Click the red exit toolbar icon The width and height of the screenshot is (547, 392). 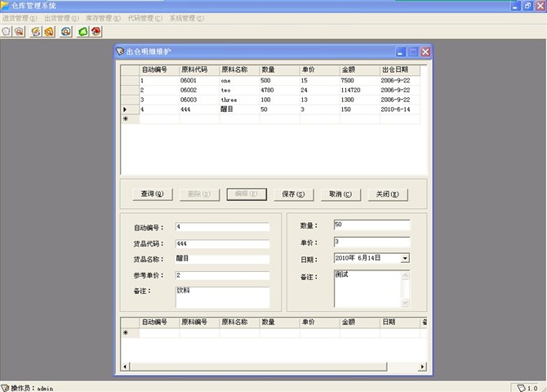[x=96, y=31]
